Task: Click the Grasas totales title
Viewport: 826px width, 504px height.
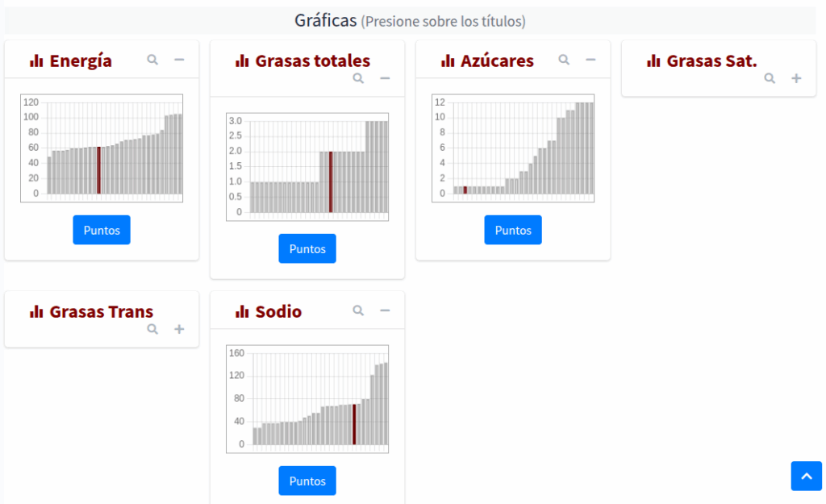Action: 312,61
